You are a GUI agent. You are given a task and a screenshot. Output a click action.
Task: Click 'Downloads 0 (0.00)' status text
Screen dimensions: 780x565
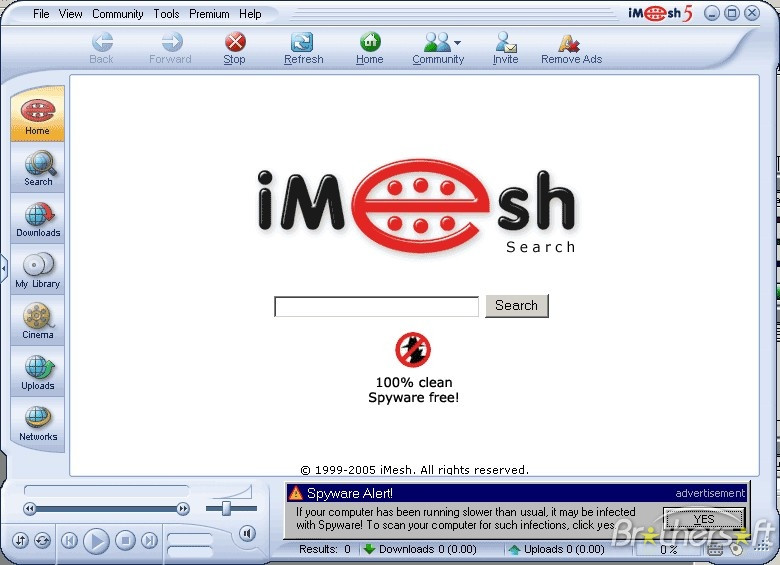(428, 549)
